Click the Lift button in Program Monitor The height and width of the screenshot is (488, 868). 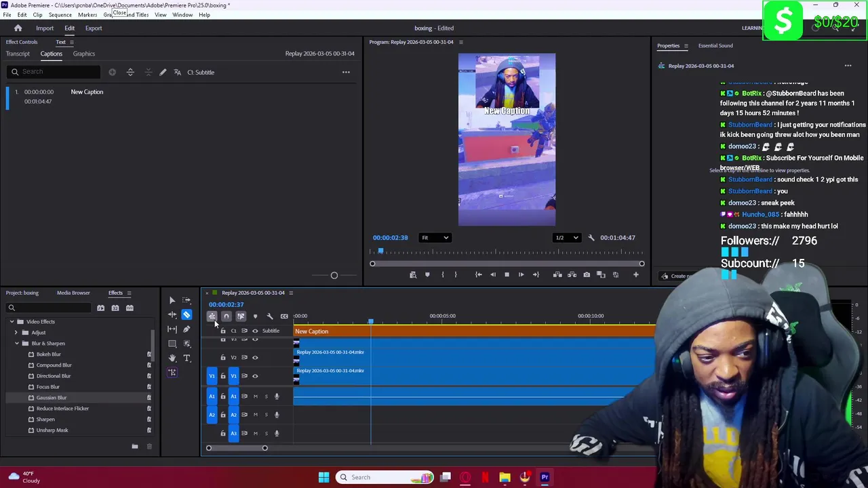(x=557, y=274)
